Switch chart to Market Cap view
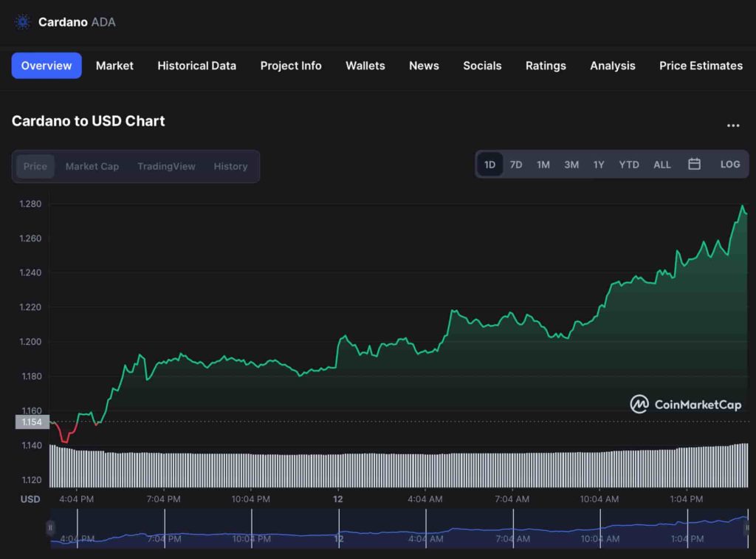The image size is (756, 559). pyautogui.click(x=92, y=166)
